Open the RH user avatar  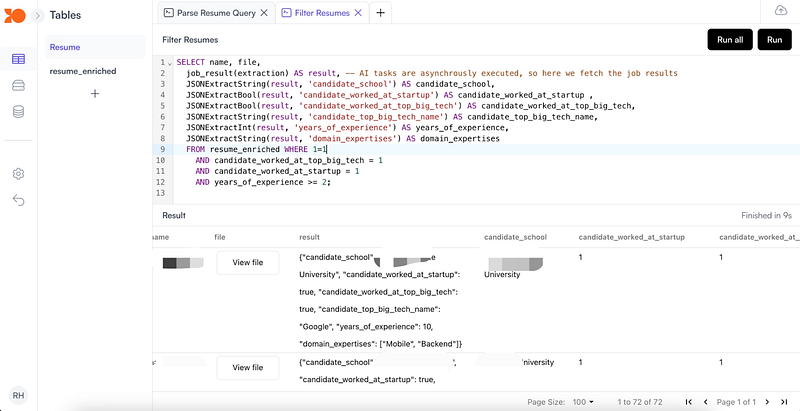pos(18,395)
